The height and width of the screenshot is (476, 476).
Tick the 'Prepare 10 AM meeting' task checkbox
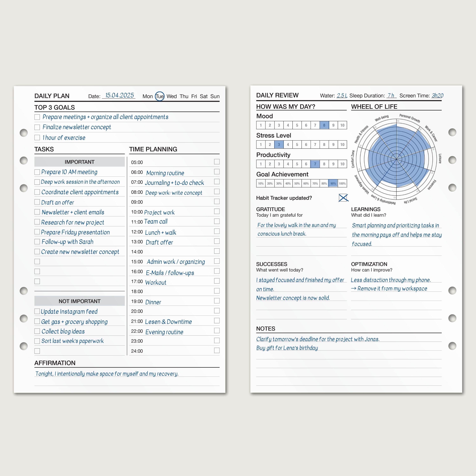tap(37, 172)
